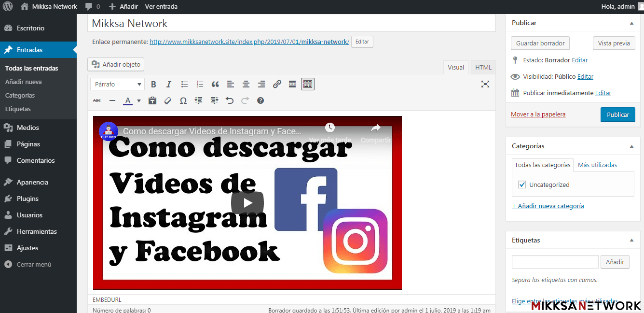Insert special character with Omega icon

(x=183, y=100)
